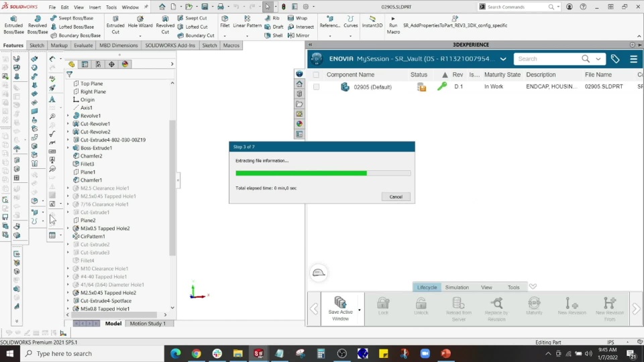
Task: Select the Linear Pattern tool
Action: pyautogui.click(x=248, y=22)
